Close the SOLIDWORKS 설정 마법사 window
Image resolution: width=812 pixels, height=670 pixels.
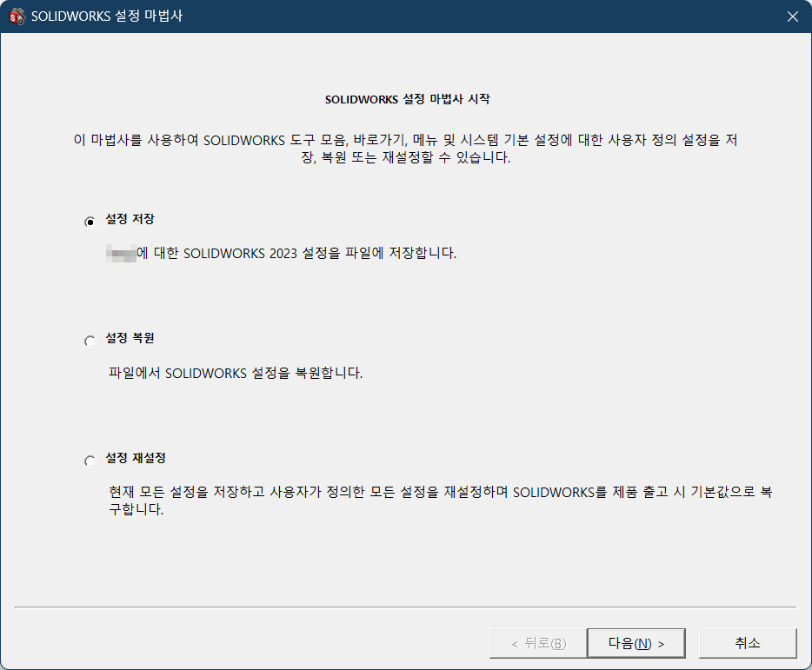tap(792, 17)
